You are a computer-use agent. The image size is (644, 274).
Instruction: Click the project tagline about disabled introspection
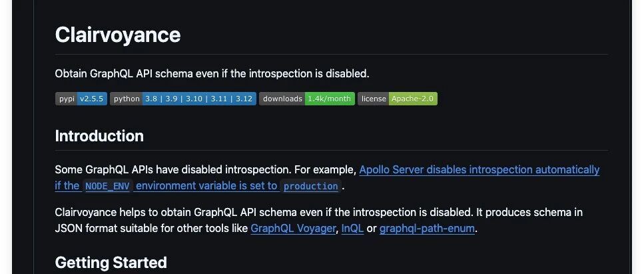point(212,73)
